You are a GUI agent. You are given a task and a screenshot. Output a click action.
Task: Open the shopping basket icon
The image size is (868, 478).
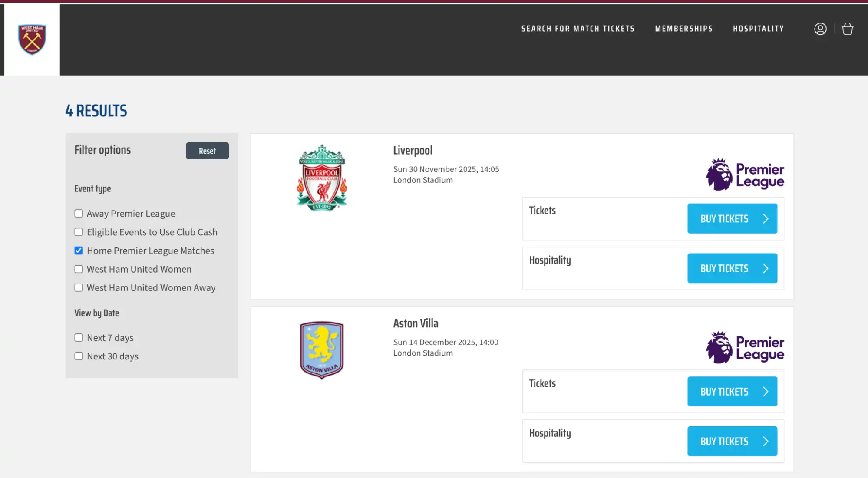point(848,29)
